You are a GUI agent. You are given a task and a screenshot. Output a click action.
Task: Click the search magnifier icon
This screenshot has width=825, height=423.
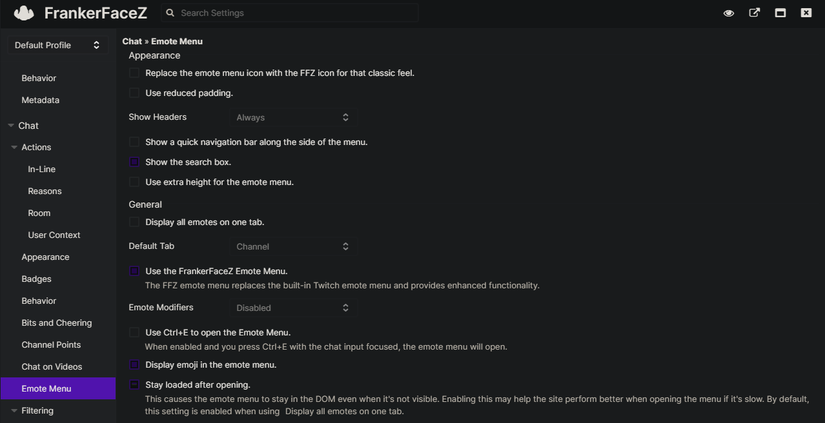click(170, 13)
